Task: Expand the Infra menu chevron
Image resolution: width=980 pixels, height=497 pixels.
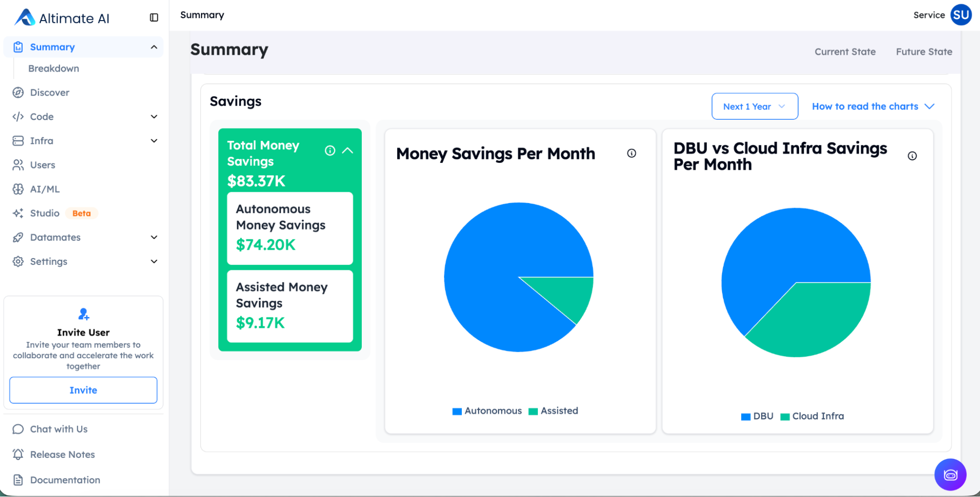Action: (154, 141)
